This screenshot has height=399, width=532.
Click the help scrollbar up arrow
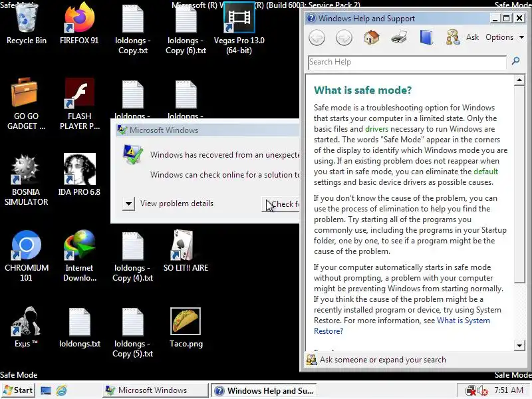(x=519, y=80)
